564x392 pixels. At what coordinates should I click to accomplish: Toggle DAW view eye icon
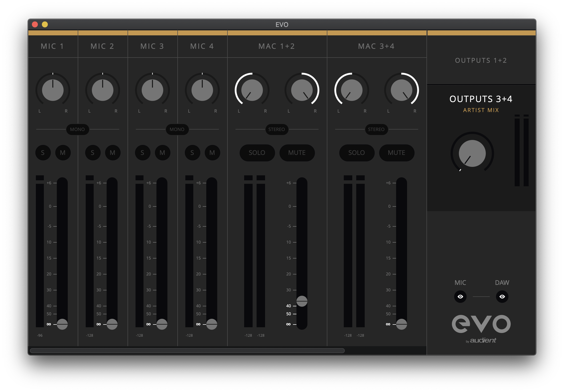click(x=502, y=297)
